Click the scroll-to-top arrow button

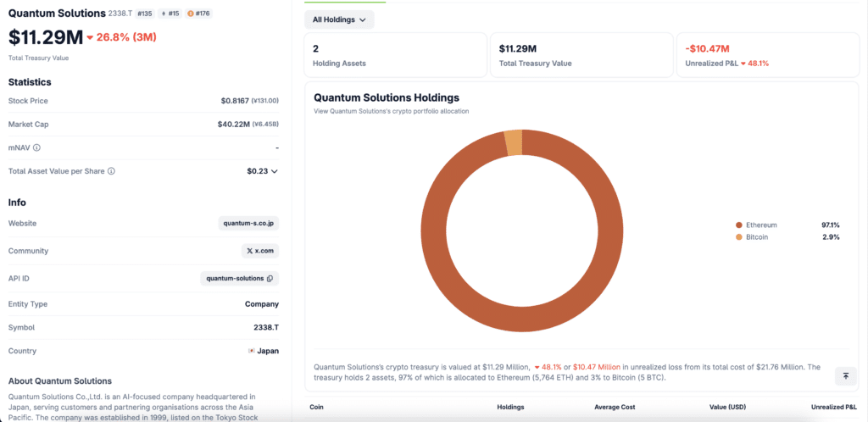click(846, 376)
